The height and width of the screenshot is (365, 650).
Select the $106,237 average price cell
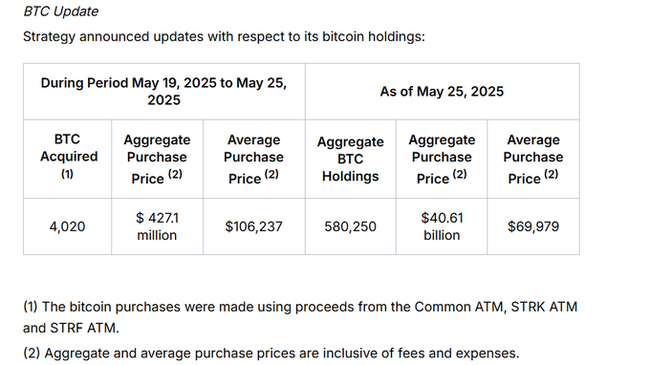coord(254,226)
